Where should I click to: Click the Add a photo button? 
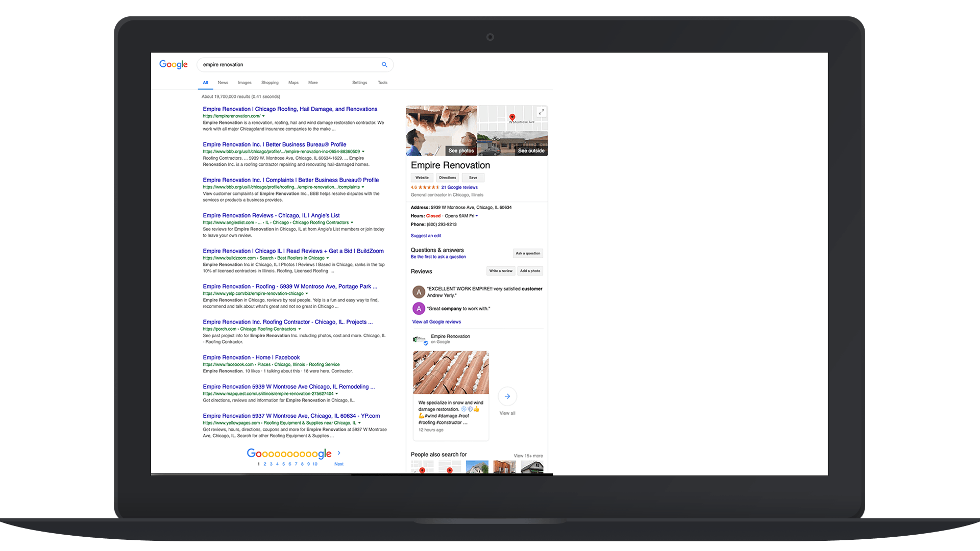point(530,271)
